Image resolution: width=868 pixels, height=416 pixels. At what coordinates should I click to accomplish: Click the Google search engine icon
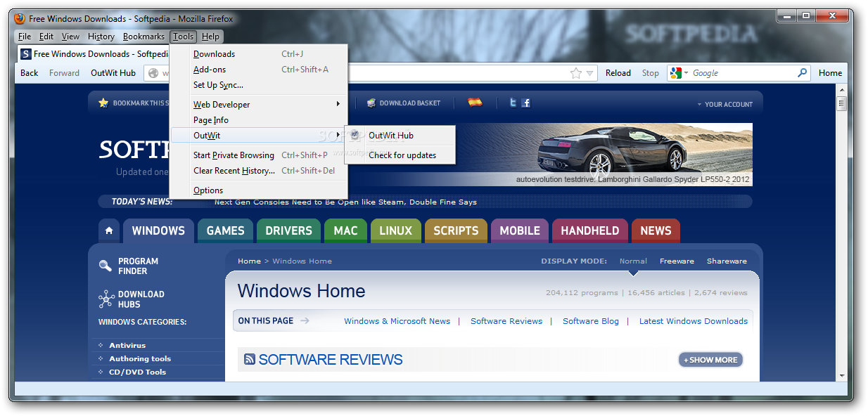pyautogui.click(x=675, y=73)
